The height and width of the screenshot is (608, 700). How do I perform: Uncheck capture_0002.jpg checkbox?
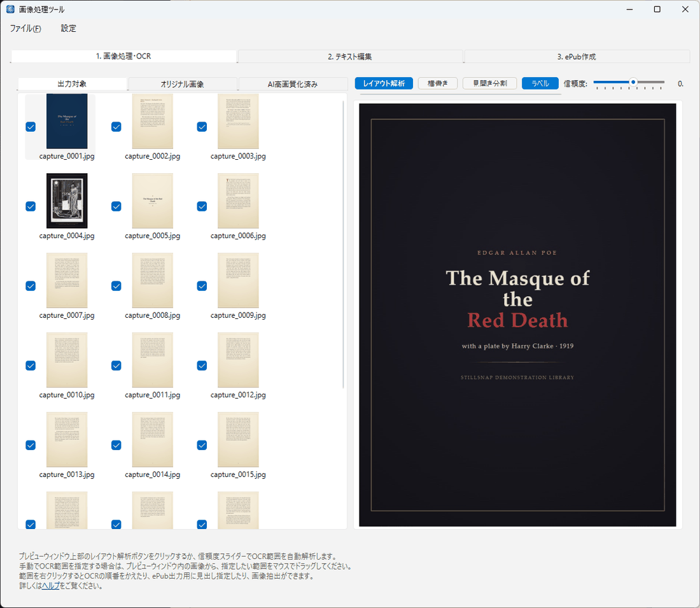point(116,127)
